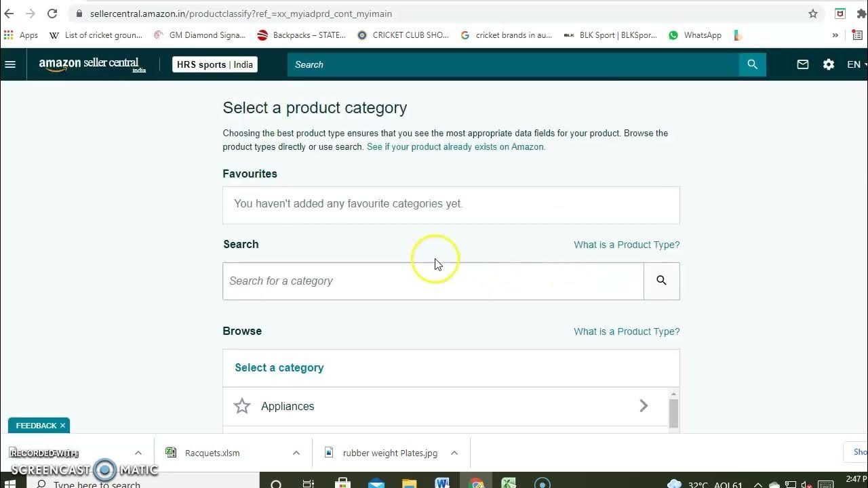Click the category search magnifier button
The image size is (868, 488).
pos(661,281)
